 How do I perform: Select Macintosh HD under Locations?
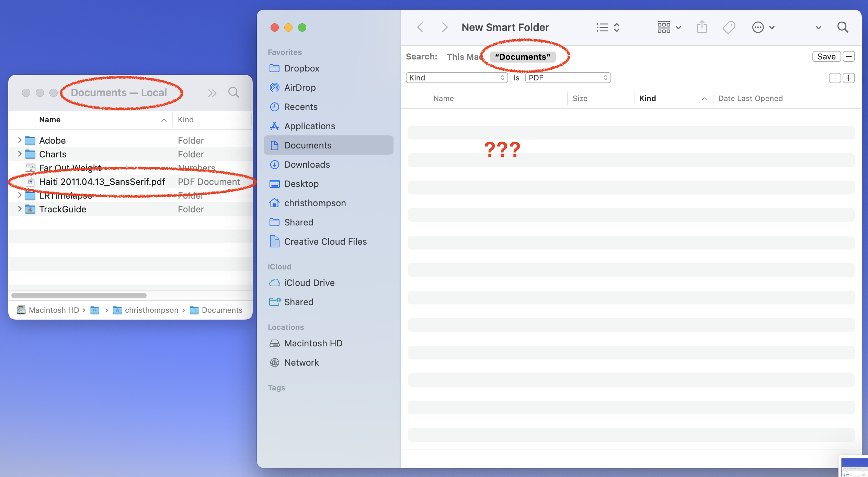pos(313,343)
